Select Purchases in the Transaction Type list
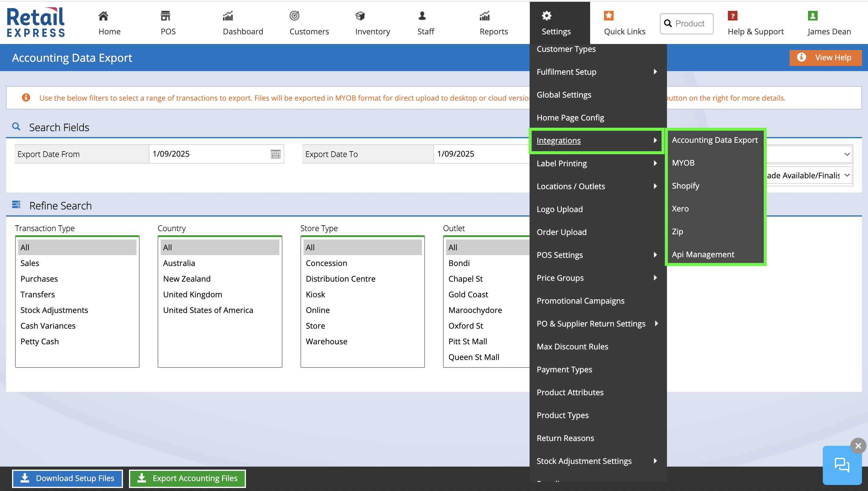Screen dimensions: 868x491 click(x=39, y=279)
